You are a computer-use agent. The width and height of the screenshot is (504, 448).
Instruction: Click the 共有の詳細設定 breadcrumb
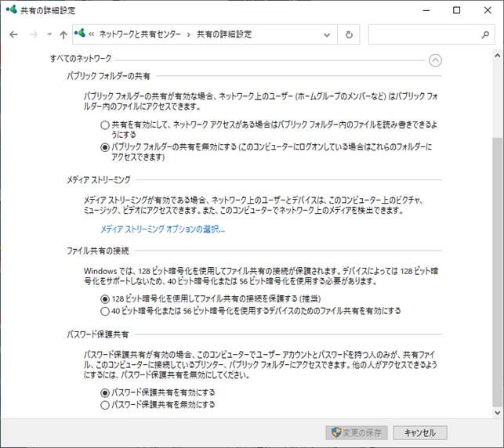click(224, 34)
